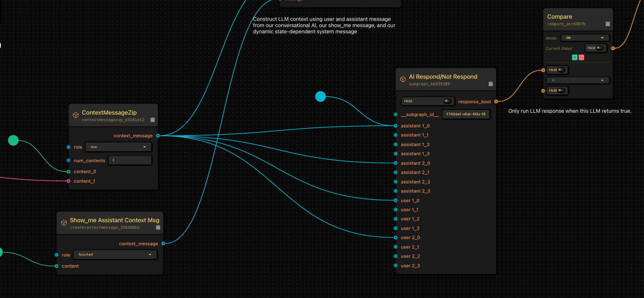Click the num_contents input field
This screenshot has height=298, width=644.
130,160
